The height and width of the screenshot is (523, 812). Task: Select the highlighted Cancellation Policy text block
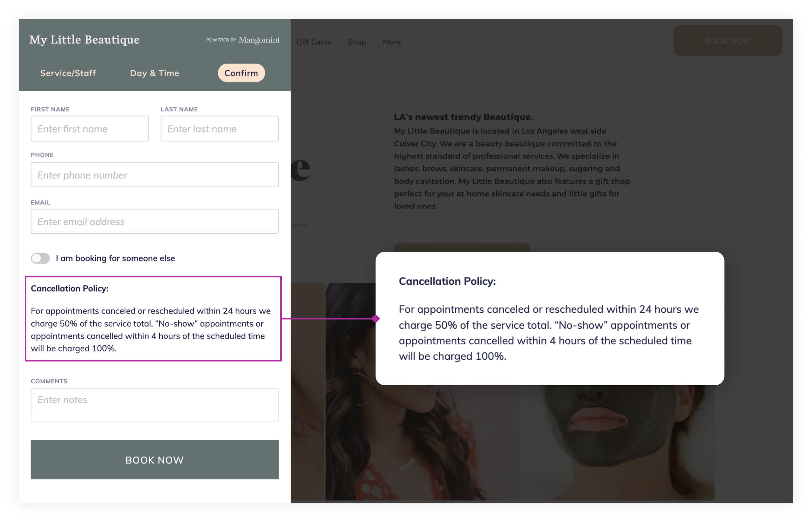pos(154,319)
